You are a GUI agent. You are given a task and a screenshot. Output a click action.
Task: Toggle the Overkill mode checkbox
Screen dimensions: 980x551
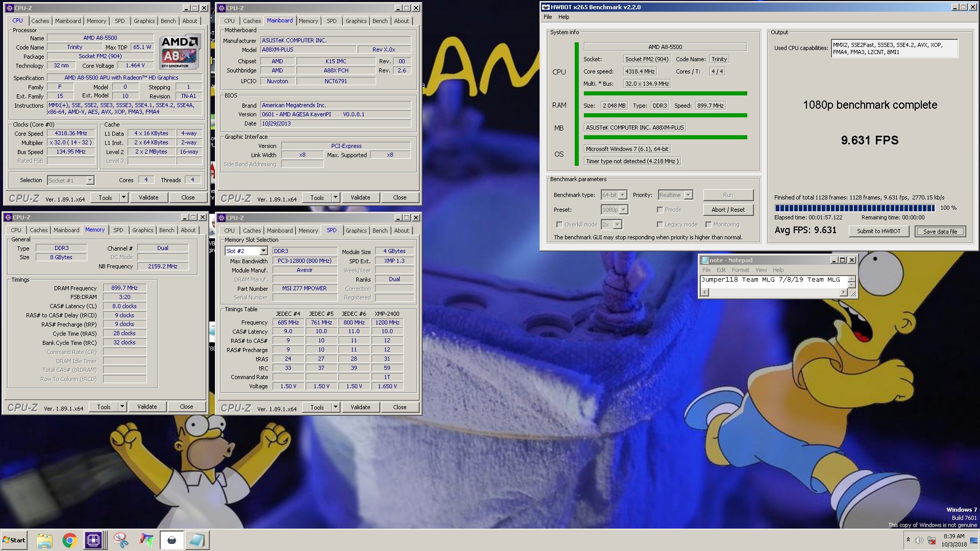click(559, 224)
